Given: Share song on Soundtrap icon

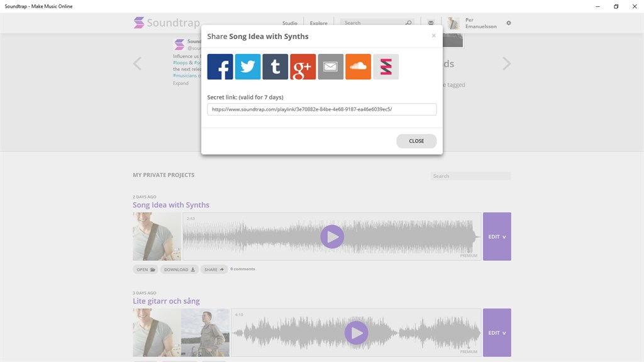Looking at the screenshot, I should tap(386, 67).
